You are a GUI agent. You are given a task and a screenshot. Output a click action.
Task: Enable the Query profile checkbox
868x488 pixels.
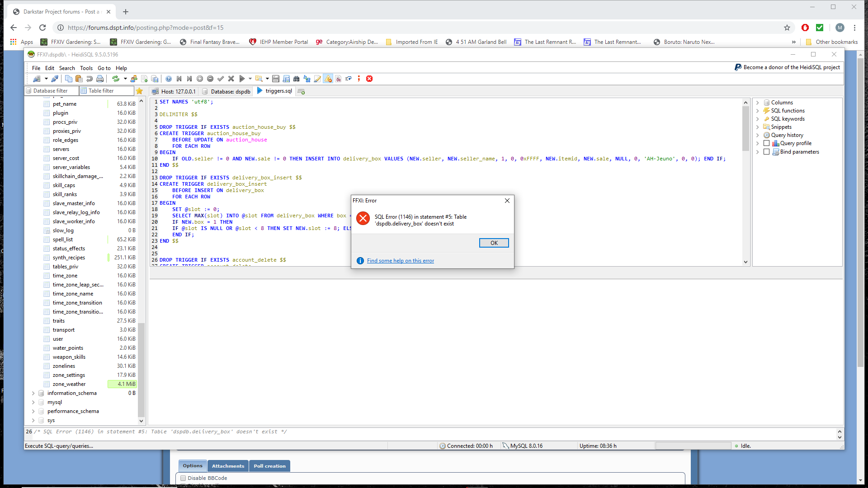[x=766, y=143]
